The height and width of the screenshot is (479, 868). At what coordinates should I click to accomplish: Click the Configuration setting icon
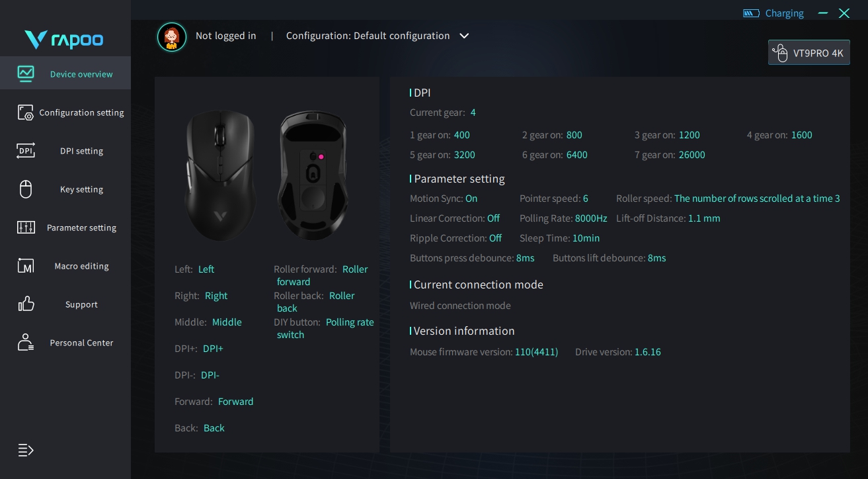click(26, 112)
